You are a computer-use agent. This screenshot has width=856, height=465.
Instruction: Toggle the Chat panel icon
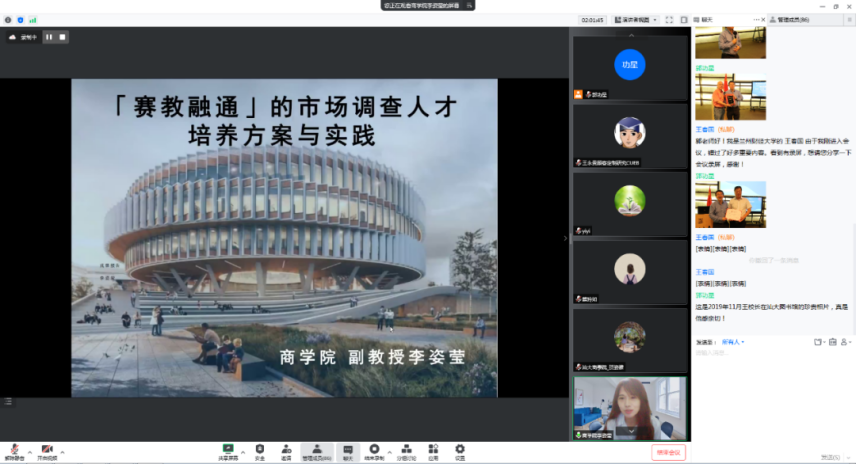347,450
